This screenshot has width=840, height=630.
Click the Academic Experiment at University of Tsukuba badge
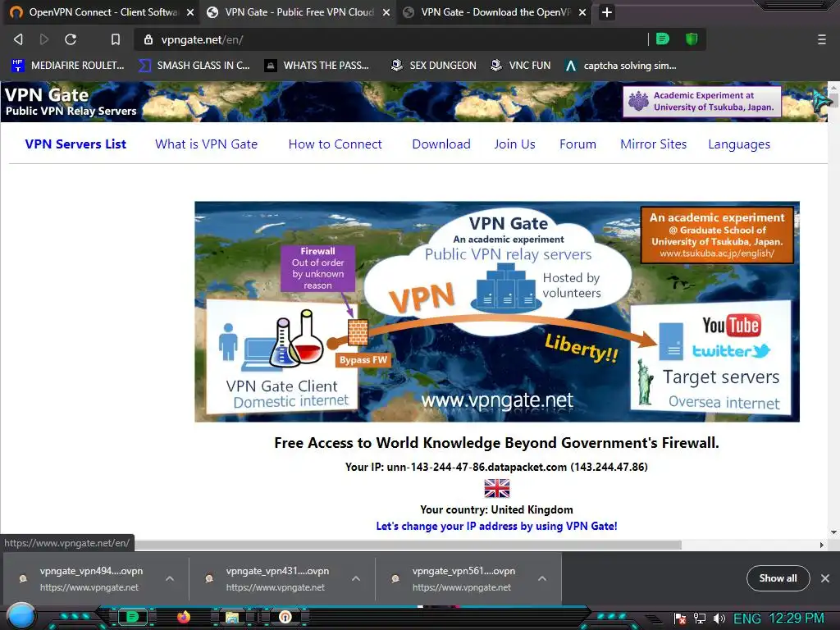click(702, 101)
